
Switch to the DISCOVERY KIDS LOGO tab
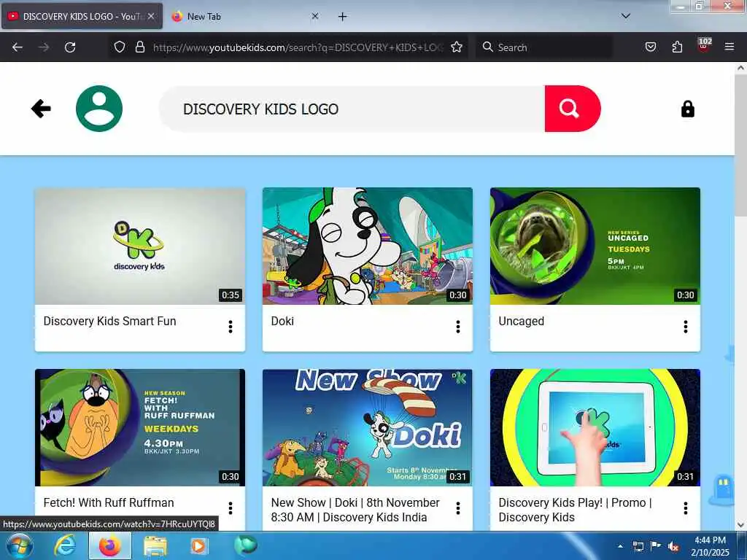pos(82,16)
